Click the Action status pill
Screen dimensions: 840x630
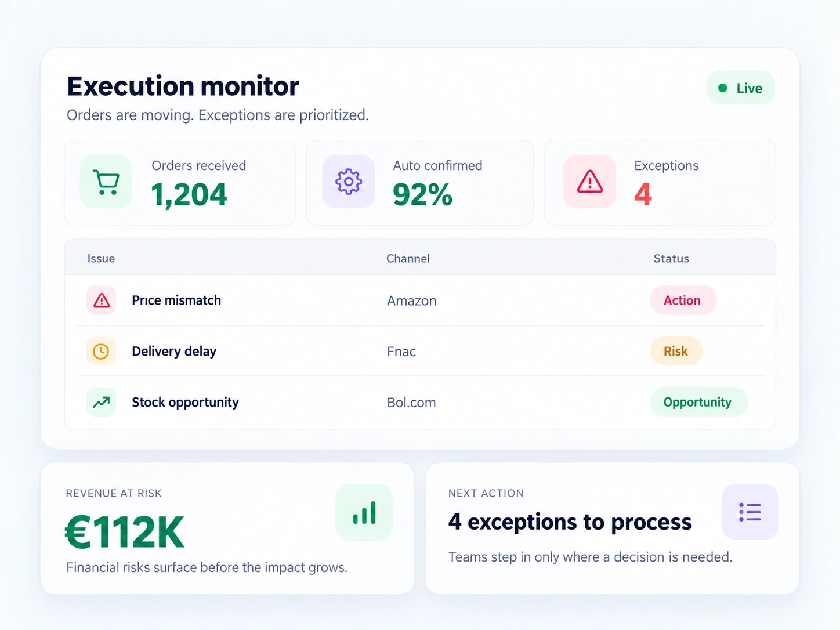point(683,300)
